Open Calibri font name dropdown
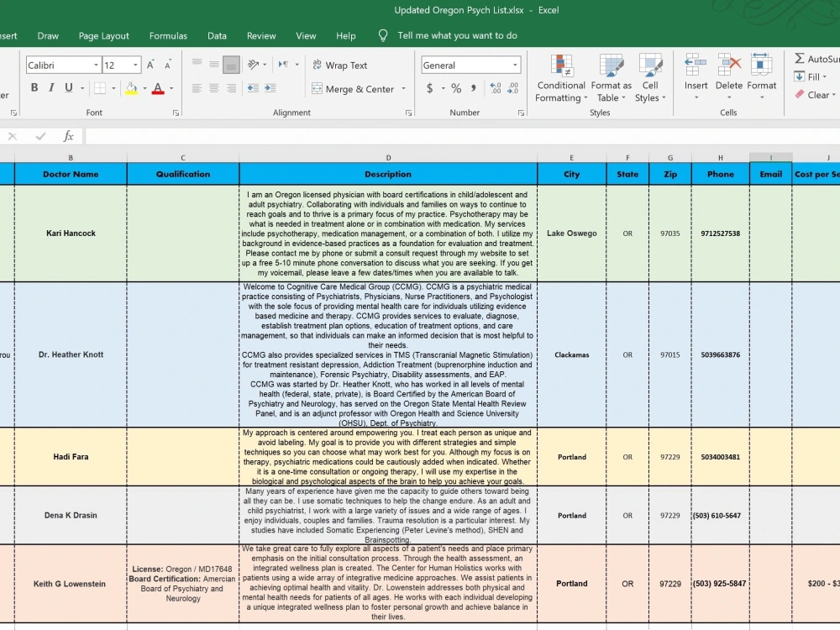This screenshot has width=840, height=630. [x=96, y=66]
